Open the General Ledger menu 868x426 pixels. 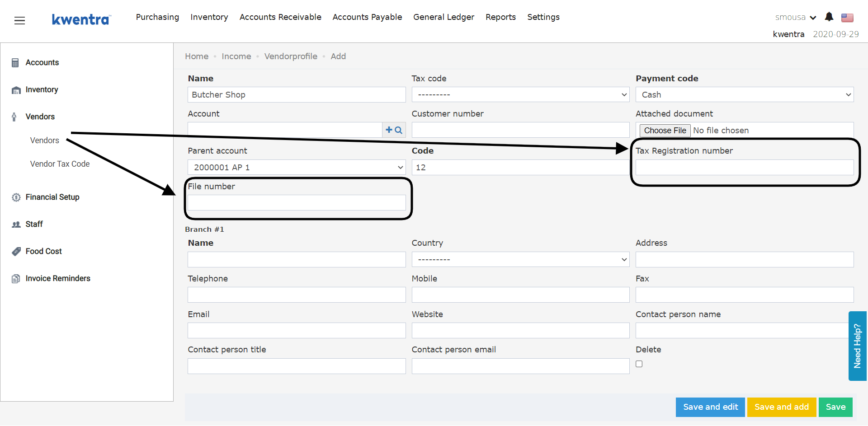click(x=443, y=17)
